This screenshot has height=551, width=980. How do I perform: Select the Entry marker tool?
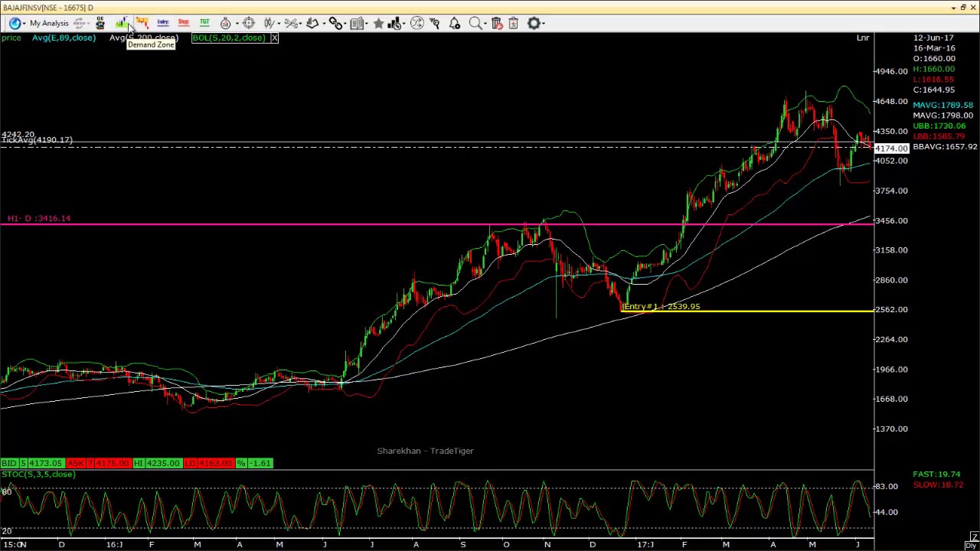(162, 23)
